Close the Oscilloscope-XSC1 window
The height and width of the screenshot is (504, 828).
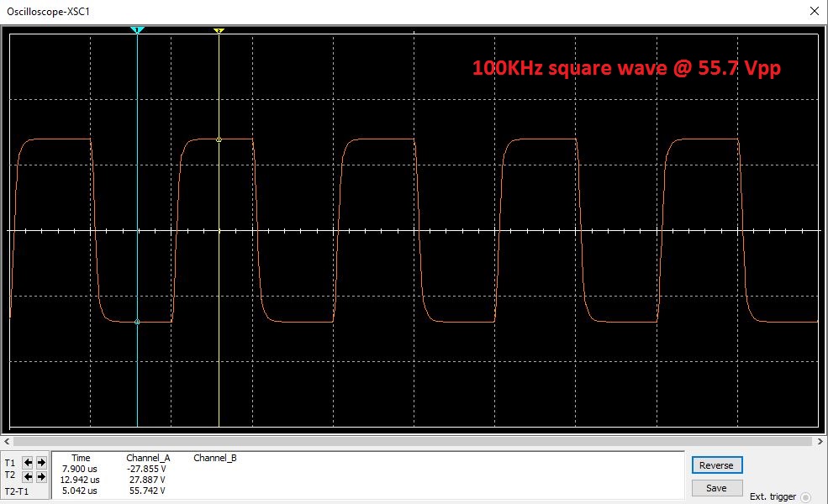coord(815,11)
